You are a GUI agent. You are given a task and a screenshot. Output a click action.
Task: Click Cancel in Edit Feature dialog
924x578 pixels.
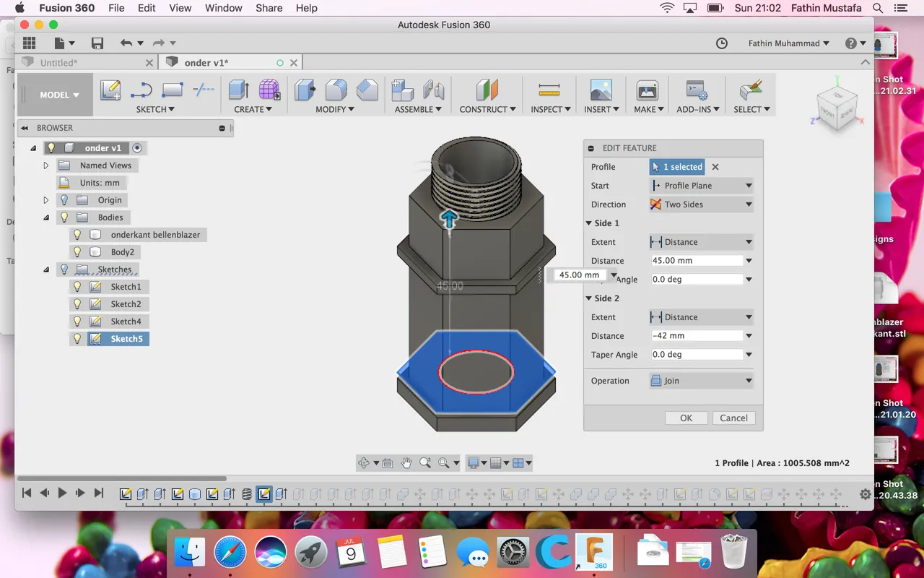point(734,418)
